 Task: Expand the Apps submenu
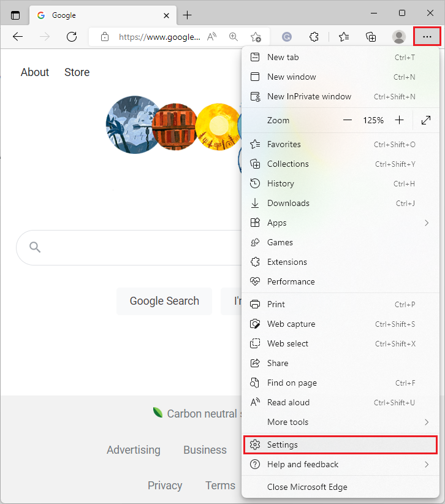click(x=340, y=223)
